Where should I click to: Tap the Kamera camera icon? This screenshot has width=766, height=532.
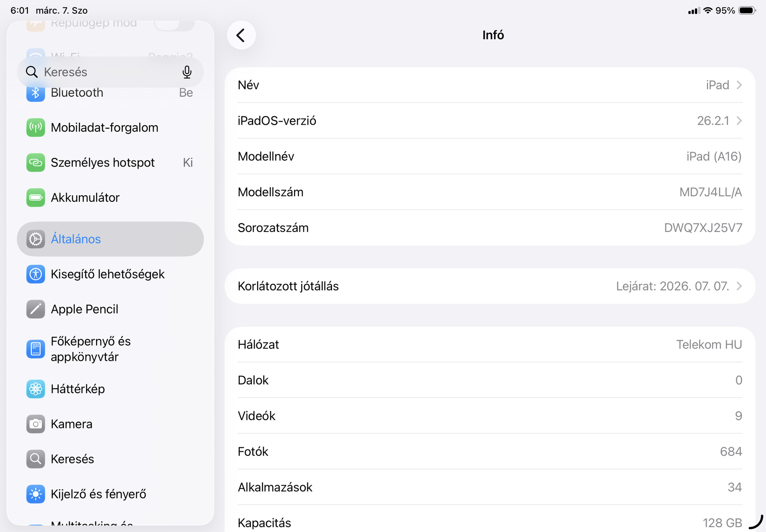pos(35,424)
